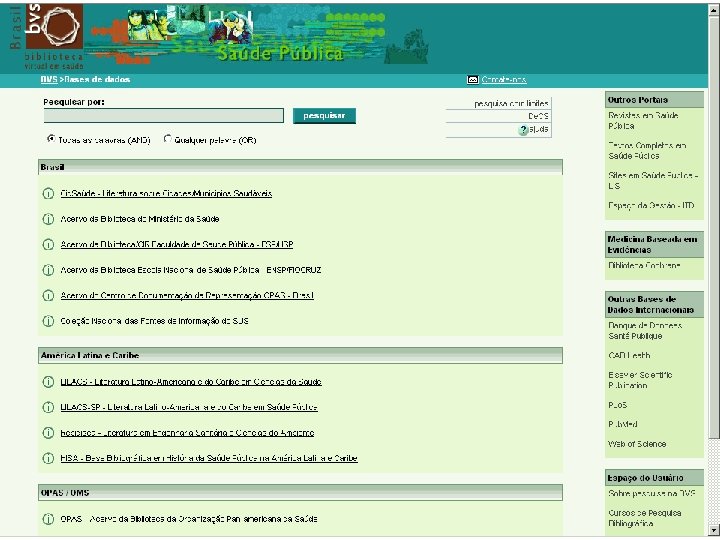
Task: Select the Todas as palavras (AND) radio option
Action: [51, 139]
